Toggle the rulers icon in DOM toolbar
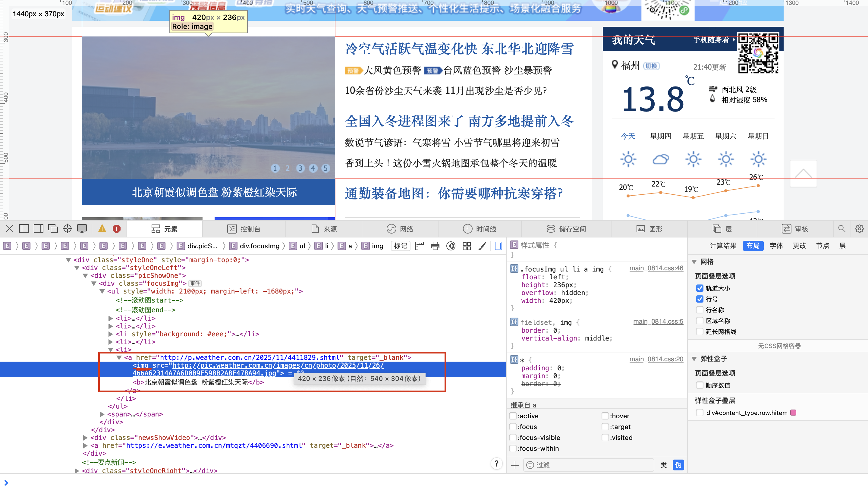The height and width of the screenshot is (490, 868). pos(419,246)
